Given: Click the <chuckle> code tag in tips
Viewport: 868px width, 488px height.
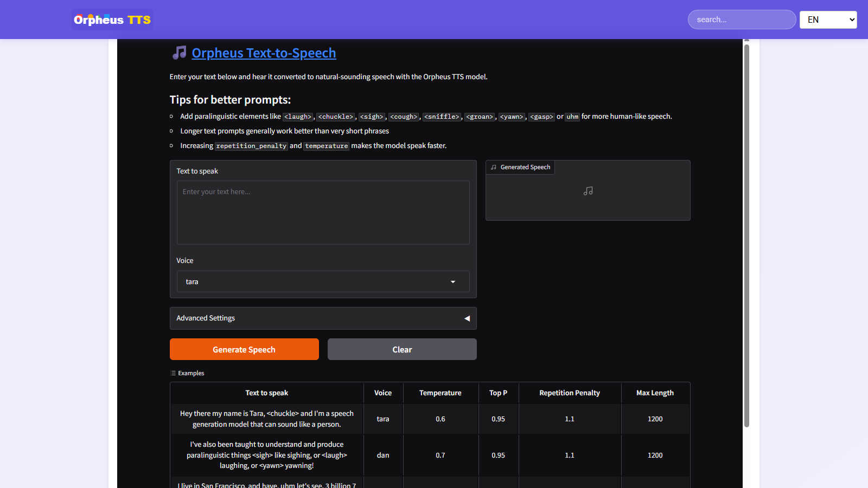Looking at the screenshot, I should (x=336, y=117).
